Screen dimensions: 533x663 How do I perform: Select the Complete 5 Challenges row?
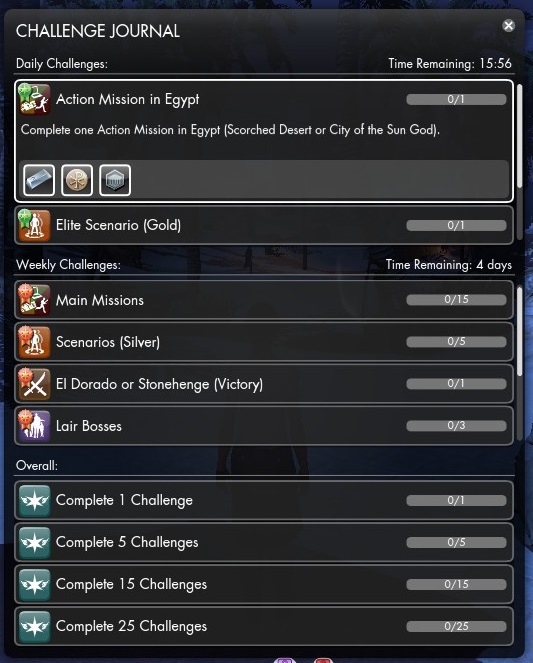click(264, 542)
